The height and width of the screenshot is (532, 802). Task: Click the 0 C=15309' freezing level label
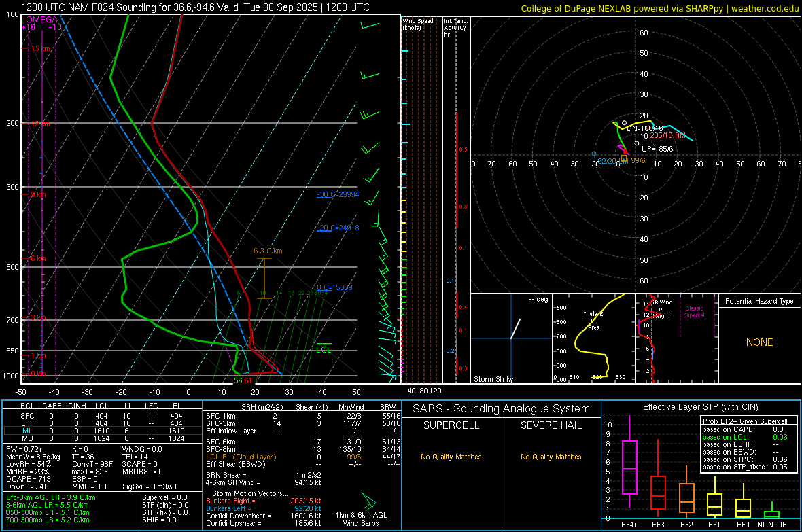pos(335,287)
